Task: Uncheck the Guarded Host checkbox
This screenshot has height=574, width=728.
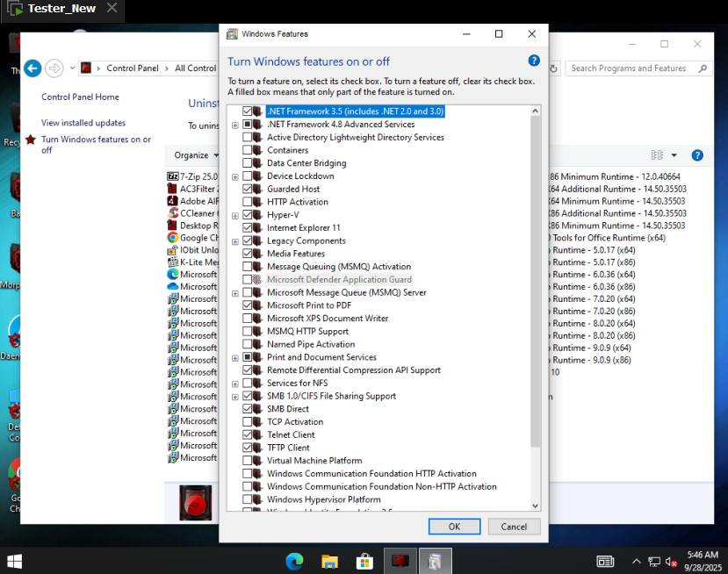Action: [x=247, y=189]
